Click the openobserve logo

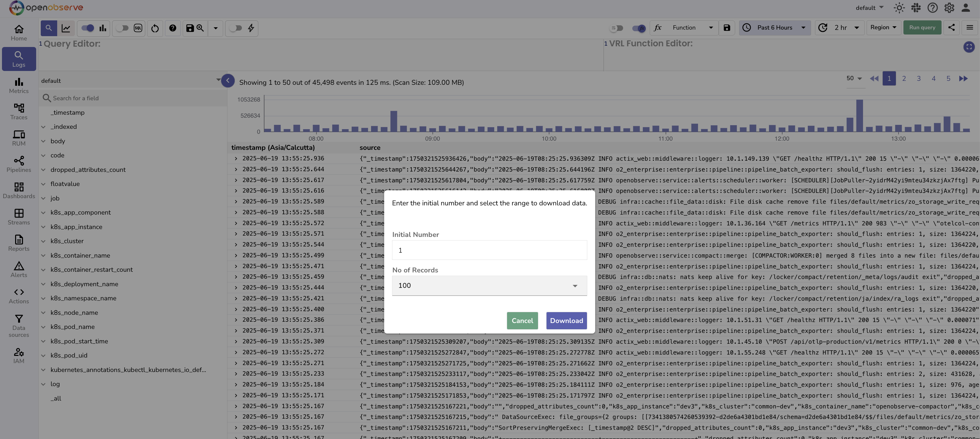coord(46,8)
